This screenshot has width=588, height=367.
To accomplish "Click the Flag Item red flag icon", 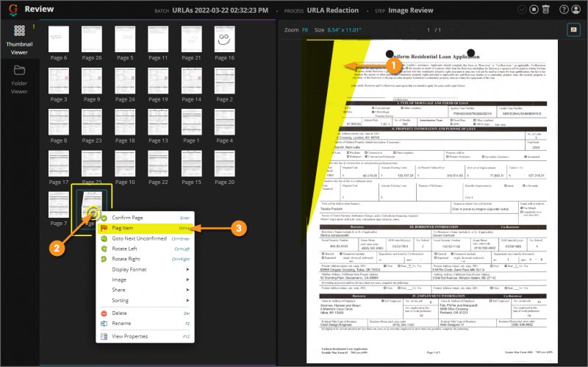I will click(x=104, y=228).
